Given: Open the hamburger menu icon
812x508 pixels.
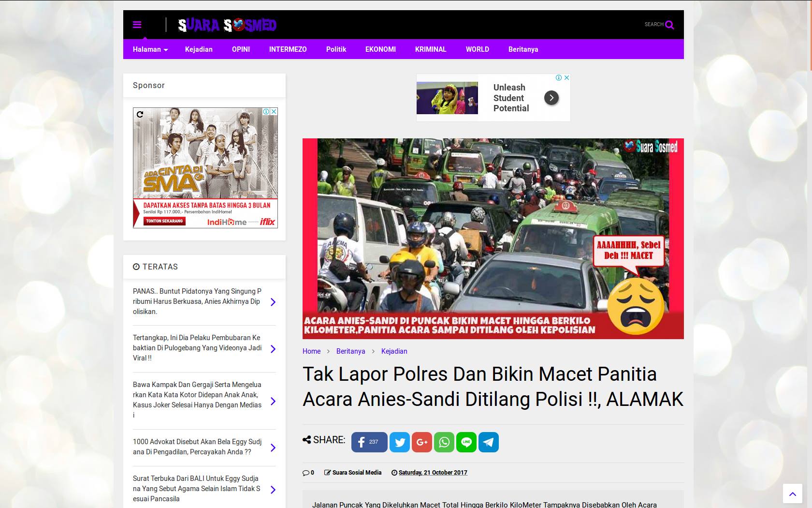Looking at the screenshot, I should pos(137,25).
